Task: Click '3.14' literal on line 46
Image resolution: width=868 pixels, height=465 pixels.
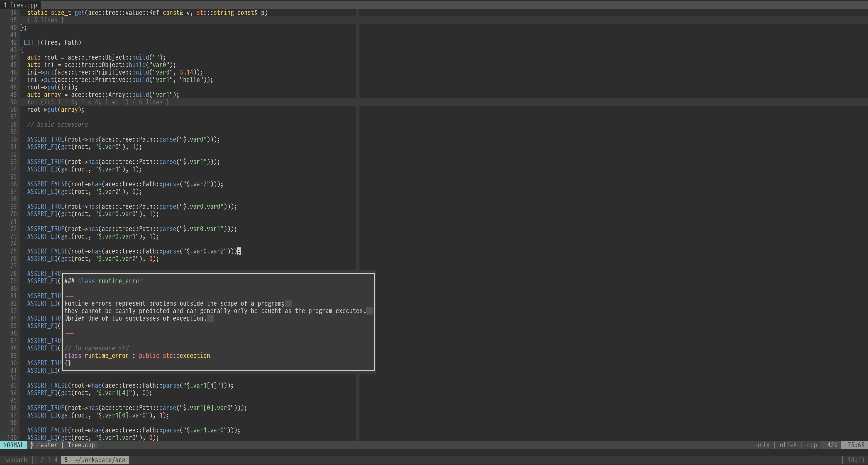Action: (x=186, y=72)
